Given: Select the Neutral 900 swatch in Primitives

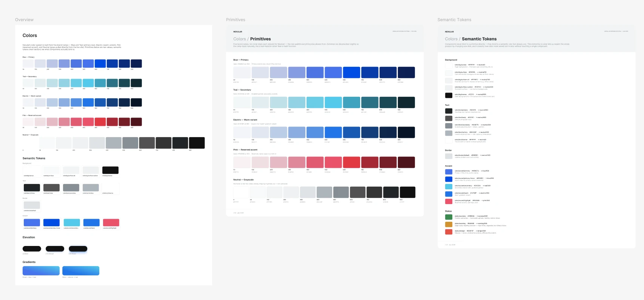Looking at the screenshot, I should [408, 192].
